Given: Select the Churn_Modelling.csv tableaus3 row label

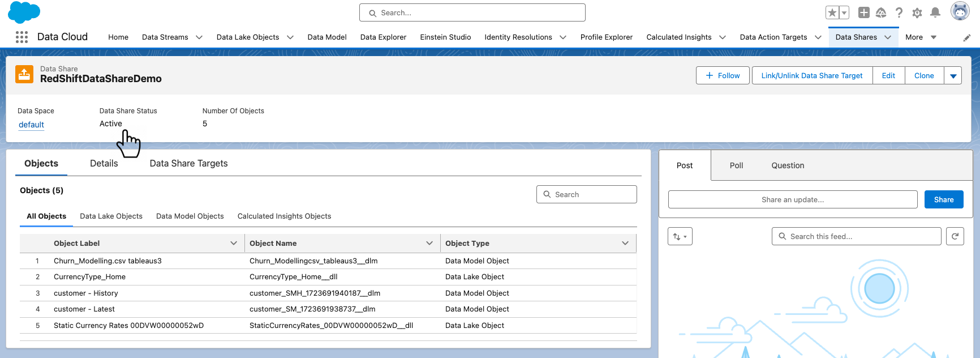Looking at the screenshot, I should [x=108, y=261].
